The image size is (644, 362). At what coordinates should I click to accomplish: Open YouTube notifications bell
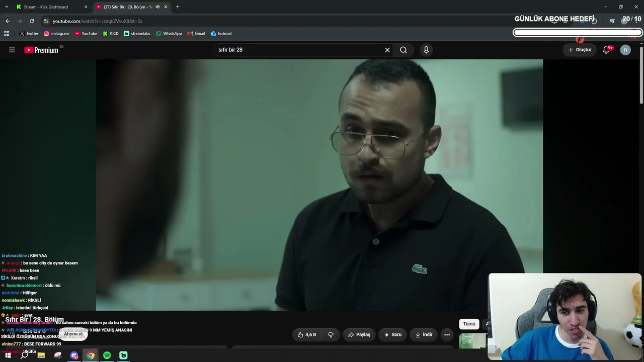tap(606, 50)
